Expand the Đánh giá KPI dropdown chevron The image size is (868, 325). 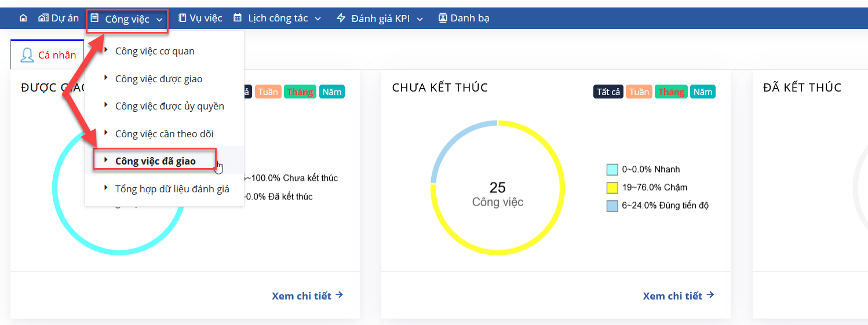[x=420, y=19]
